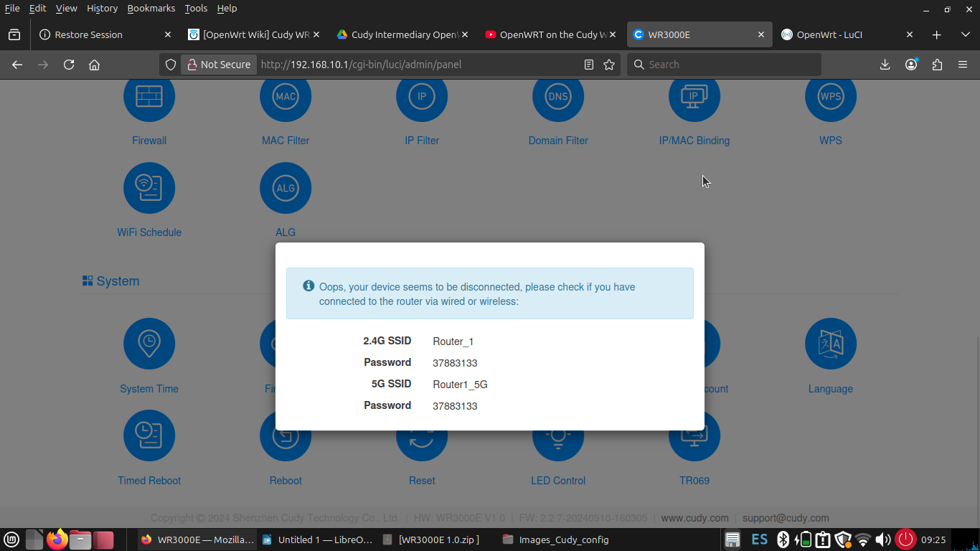Click the support@cudy.com link
Screen dimensions: 980x551
pyautogui.click(x=786, y=518)
